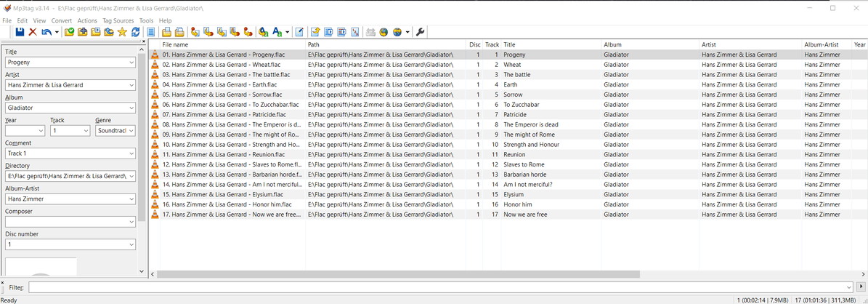
Task: Open the Help menu
Action: coord(165,20)
